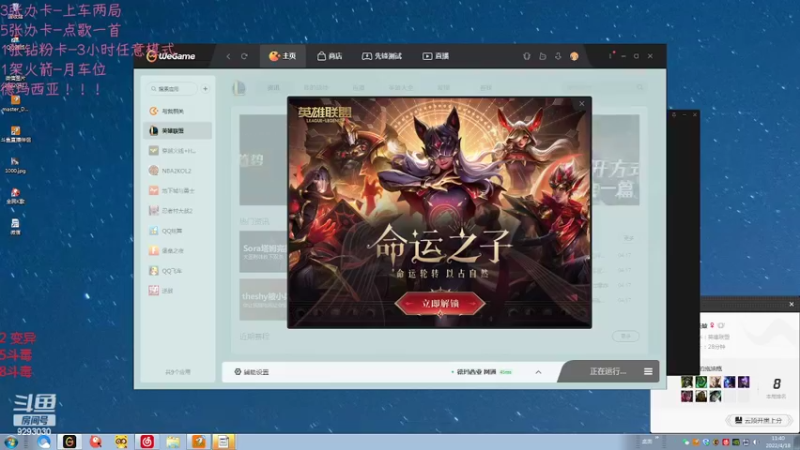The image size is (800, 450).
Task: Open the file explorer folder in taskbar
Action: [172, 442]
